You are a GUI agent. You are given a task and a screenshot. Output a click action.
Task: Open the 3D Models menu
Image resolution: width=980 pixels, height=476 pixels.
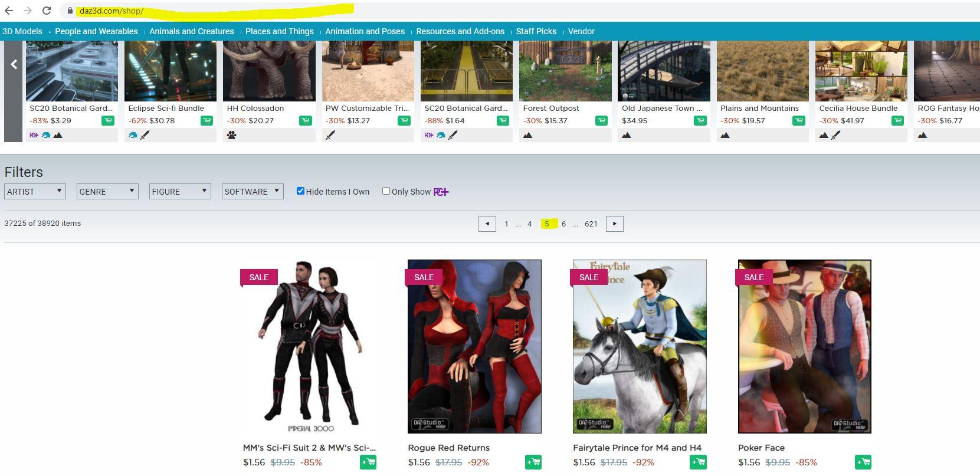coord(22,31)
